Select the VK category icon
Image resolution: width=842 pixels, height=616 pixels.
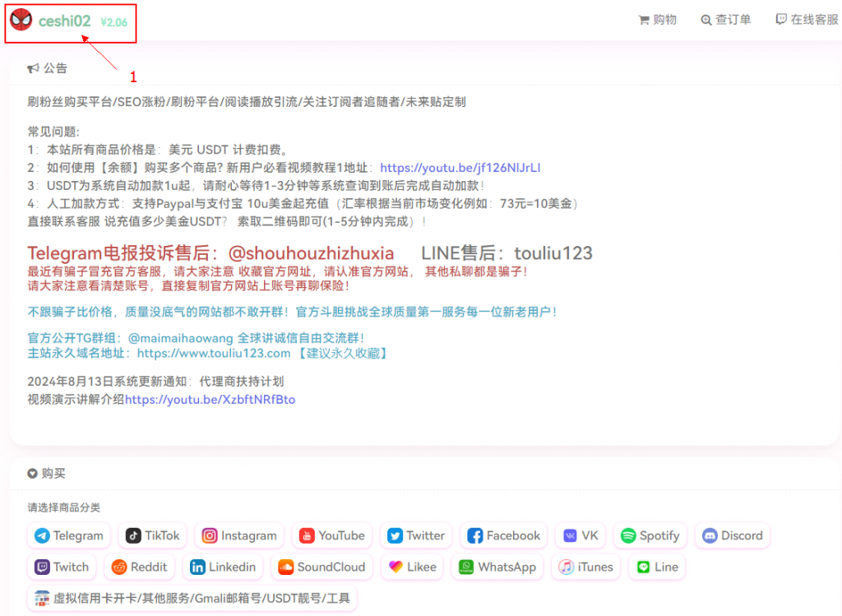click(570, 535)
